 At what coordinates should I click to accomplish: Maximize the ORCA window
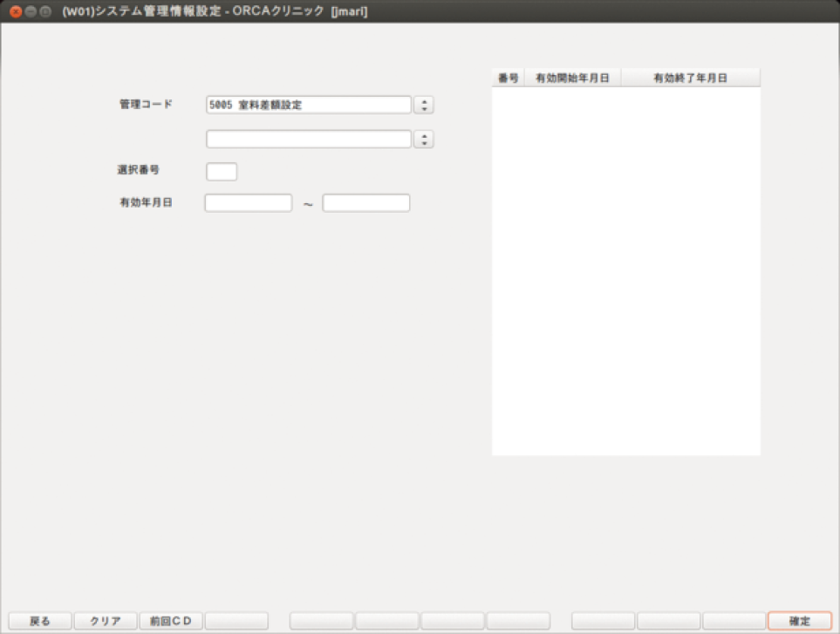point(44,11)
